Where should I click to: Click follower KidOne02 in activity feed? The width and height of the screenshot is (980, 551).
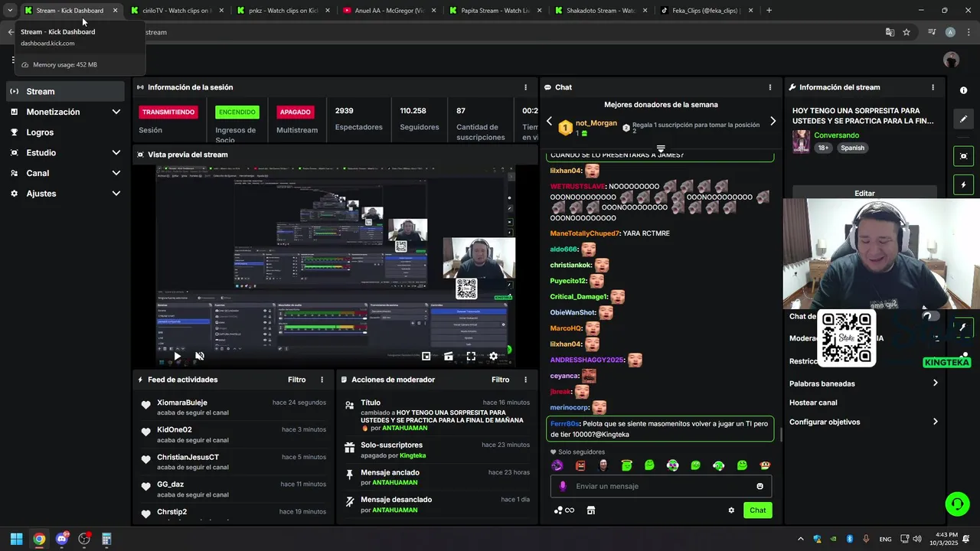click(175, 429)
